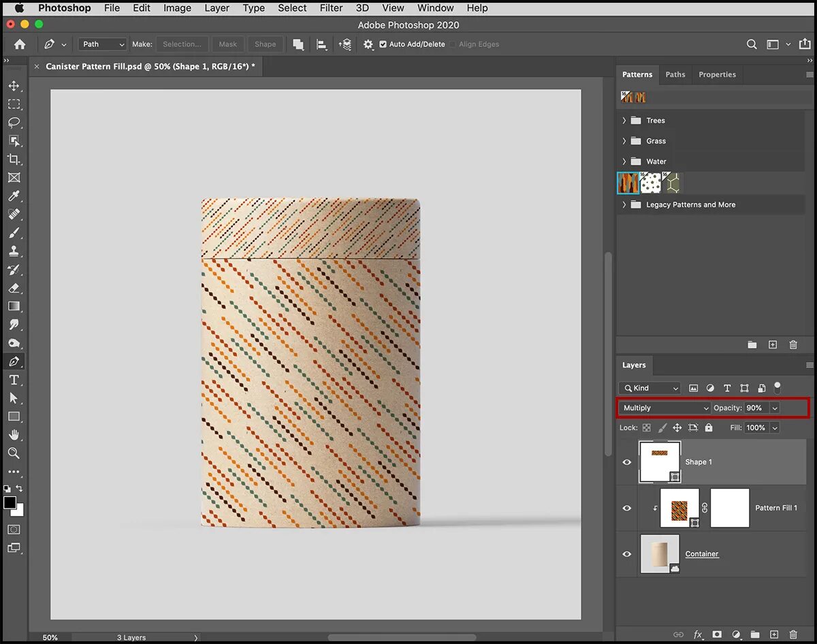The image size is (817, 644).
Task: Switch to the Properties tab
Action: point(717,74)
